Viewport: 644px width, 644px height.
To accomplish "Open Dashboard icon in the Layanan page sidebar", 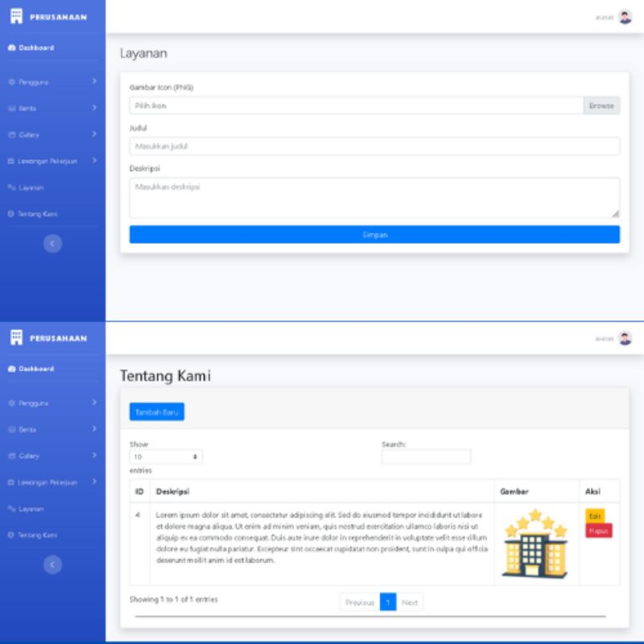I will [x=11, y=47].
